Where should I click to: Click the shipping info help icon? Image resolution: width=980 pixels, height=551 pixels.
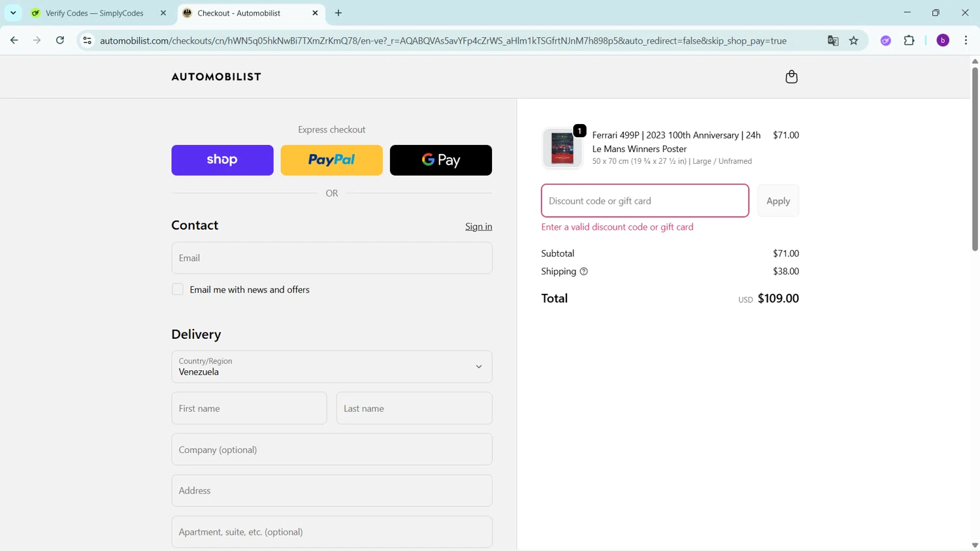[584, 272]
